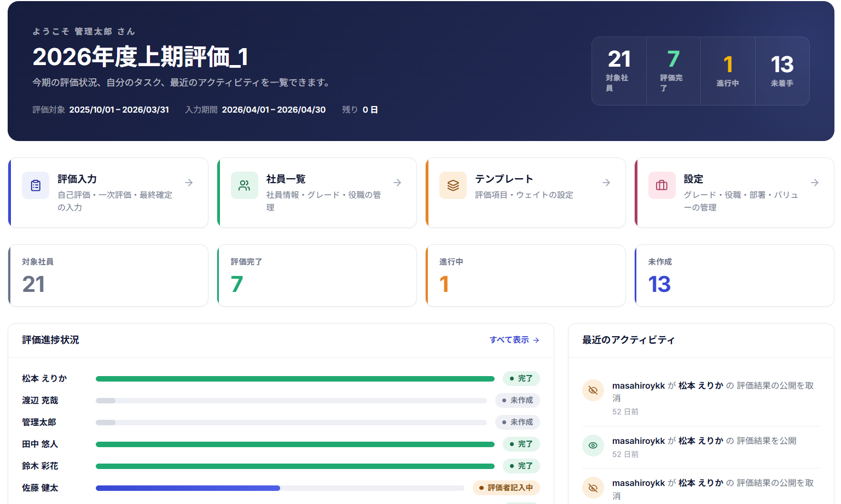Click header stat 13 未着手

click(x=782, y=71)
